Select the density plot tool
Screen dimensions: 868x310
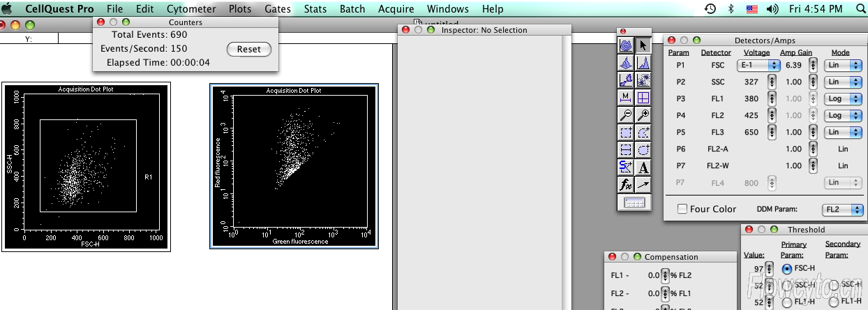[627, 80]
